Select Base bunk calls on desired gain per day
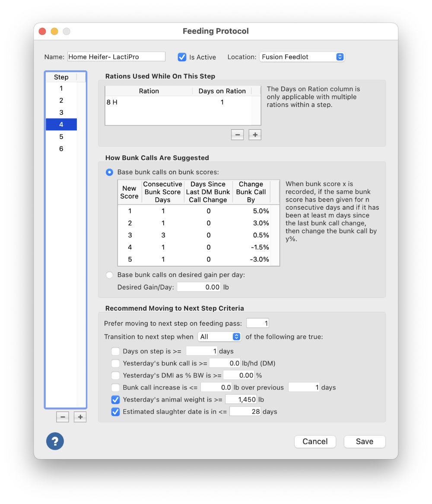Image resolution: width=432 pixels, height=504 pixels. click(x=109, y=275)
